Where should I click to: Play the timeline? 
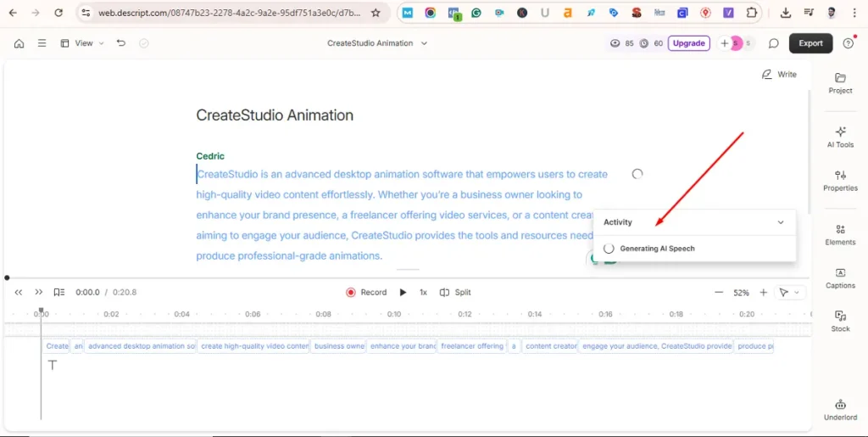[x=403, y=292]
